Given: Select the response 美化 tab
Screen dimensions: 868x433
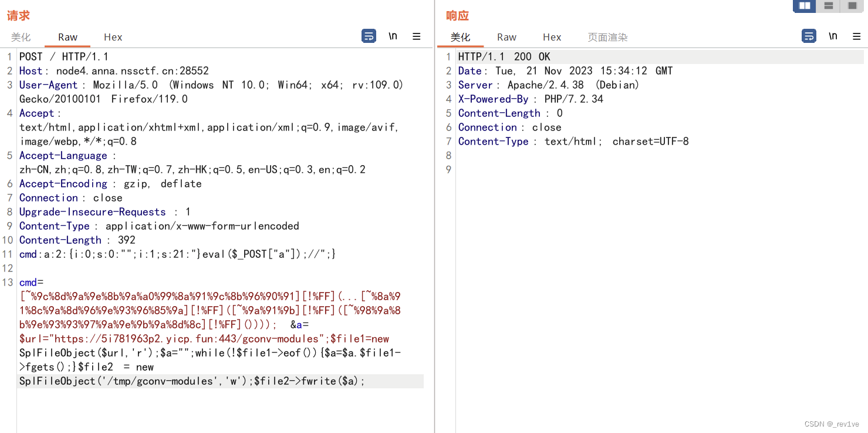Looking at the screenshot, I should coord(461,37).
